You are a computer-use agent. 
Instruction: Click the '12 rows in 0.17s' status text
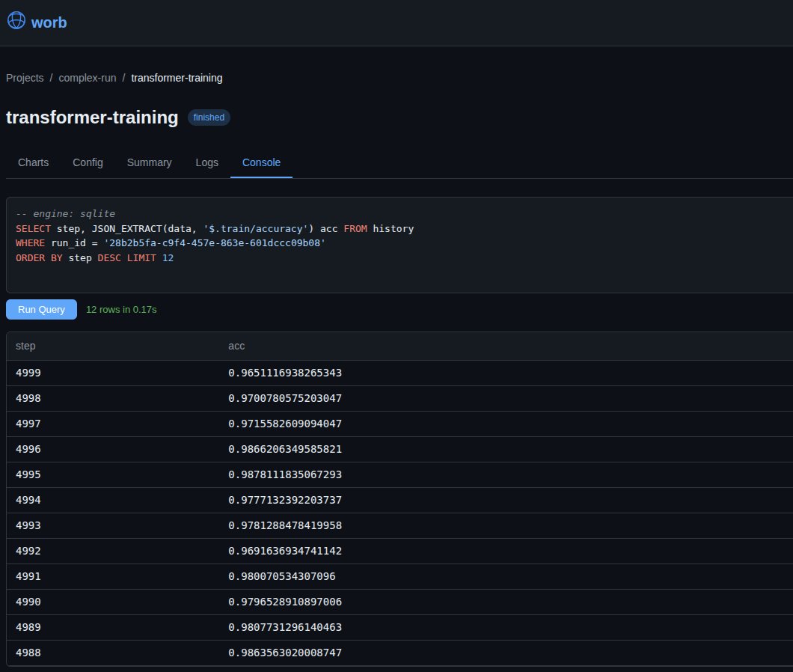(121, 310)
